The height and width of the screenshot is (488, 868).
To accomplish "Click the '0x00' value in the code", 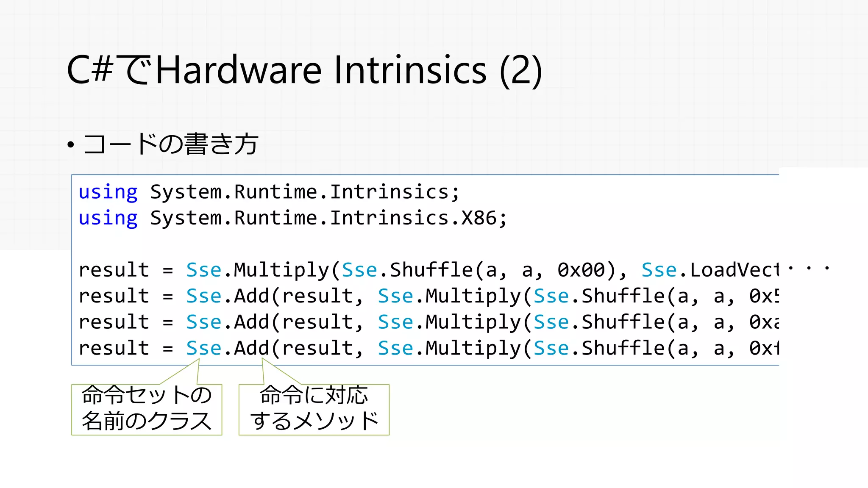I will click(581, 270).
